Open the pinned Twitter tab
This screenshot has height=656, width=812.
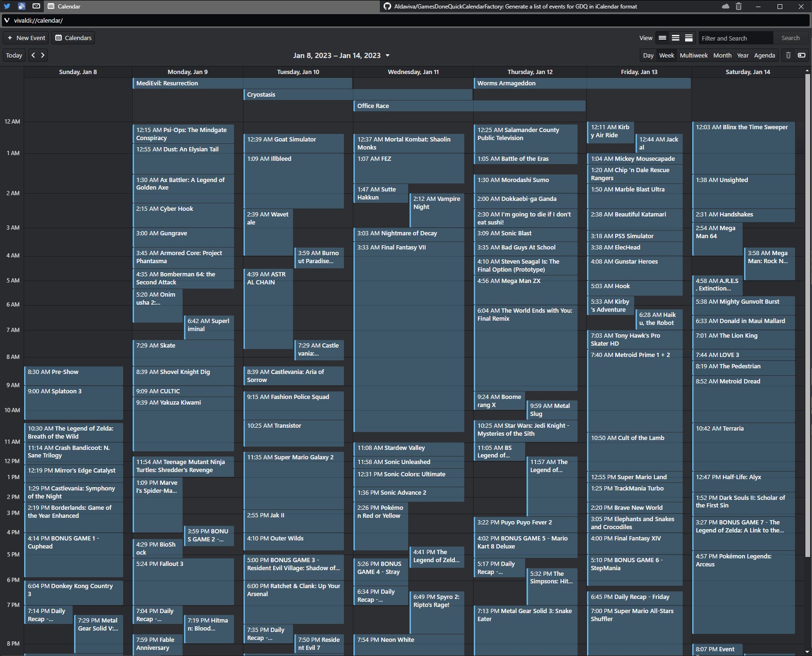pyautogui.click(x=7, y=6)
